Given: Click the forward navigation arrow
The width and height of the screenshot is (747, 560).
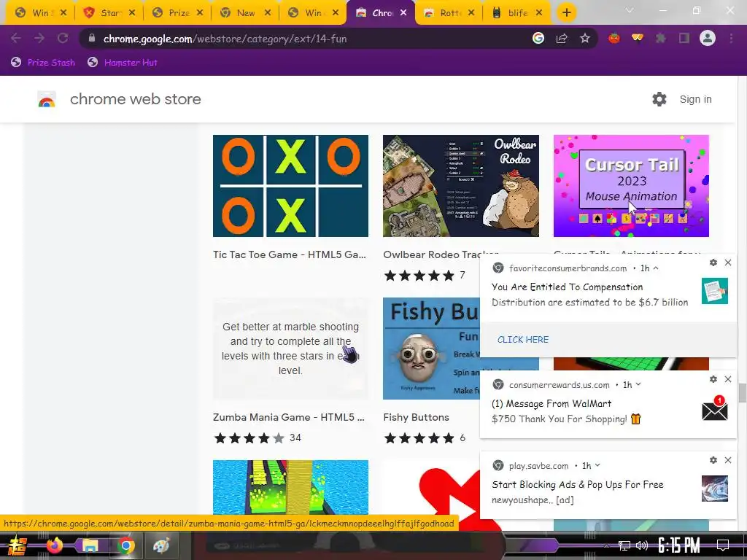Looking at the screenshot, I should click(x=39, y=39).
